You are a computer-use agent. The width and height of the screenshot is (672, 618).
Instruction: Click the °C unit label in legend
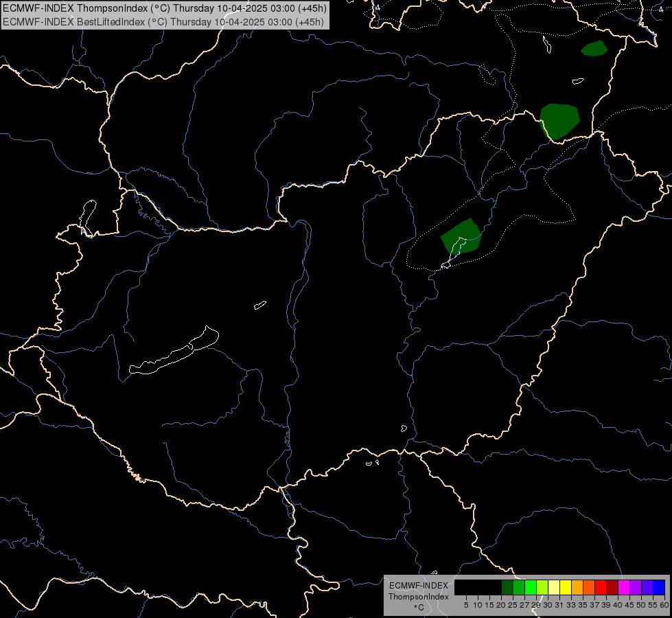coord(419,608)
